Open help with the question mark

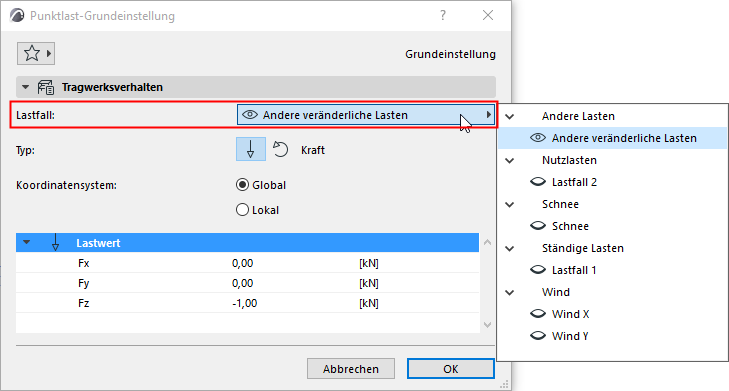click(x=443, y=15)
